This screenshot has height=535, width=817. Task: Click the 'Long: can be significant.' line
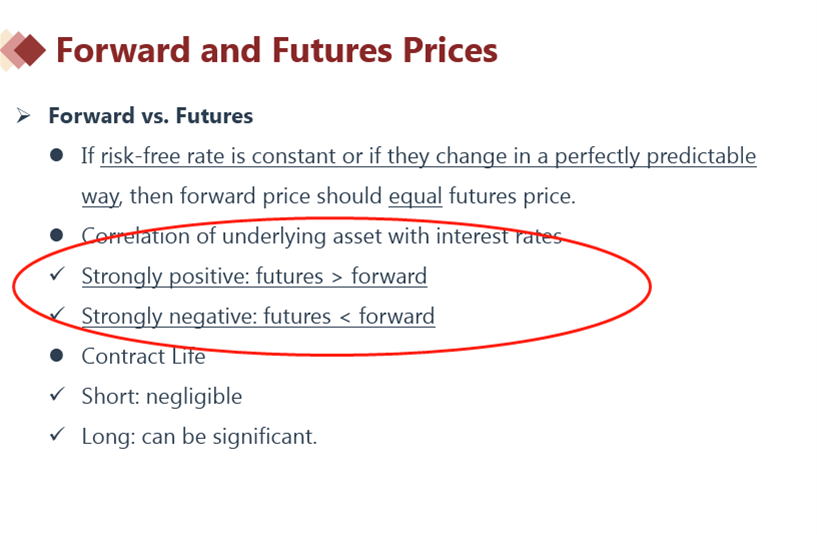click(x=199, y=436)
